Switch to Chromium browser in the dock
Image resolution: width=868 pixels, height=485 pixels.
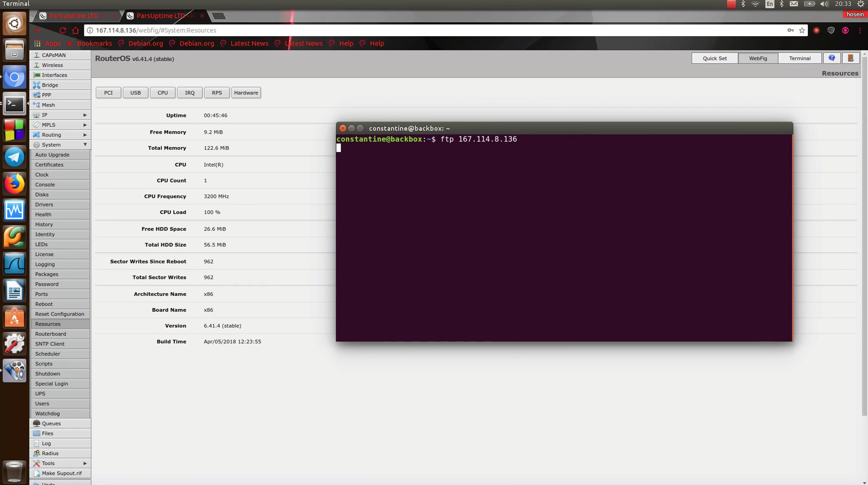point(14,77)
